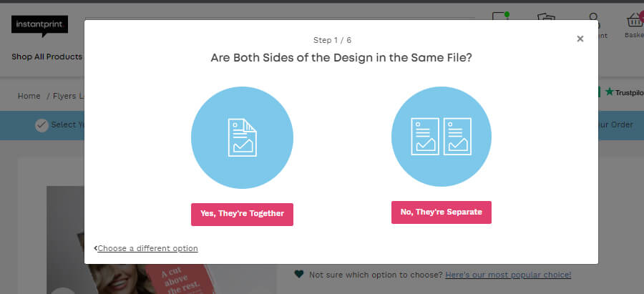The image size is (644, 294).
Task: Click "Here's our most popular choice!" link
Action: [508, 275]
